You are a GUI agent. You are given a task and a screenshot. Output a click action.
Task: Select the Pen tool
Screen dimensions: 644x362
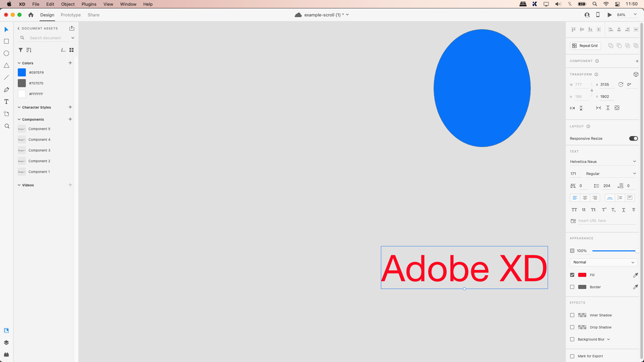(x=6, y=89)
